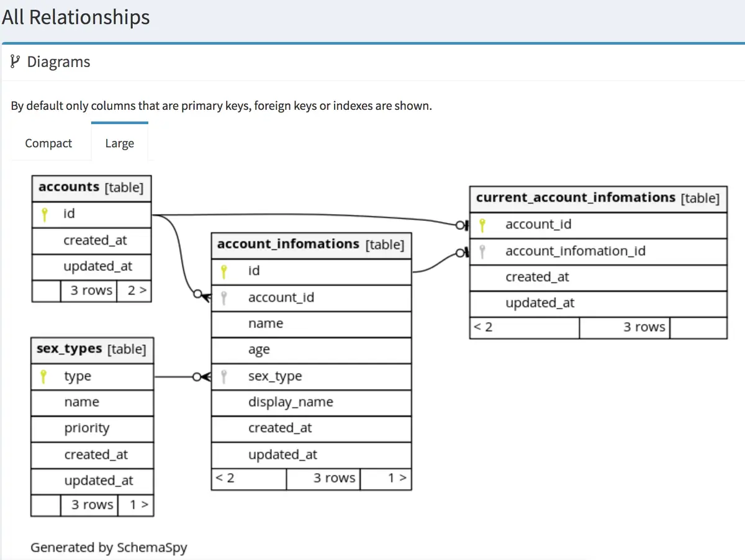Click the '2 >' children count in accounts table
Screen dimensions: 745x560
coord(136,290)
